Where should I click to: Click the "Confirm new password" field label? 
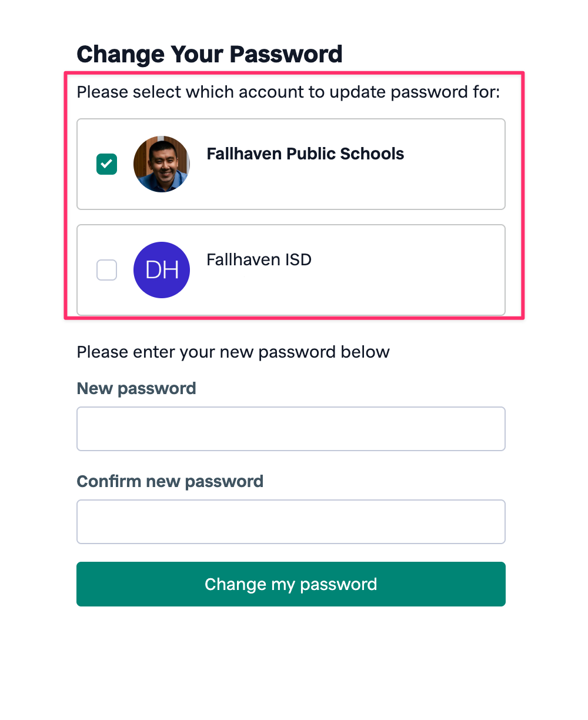[170, 481]
